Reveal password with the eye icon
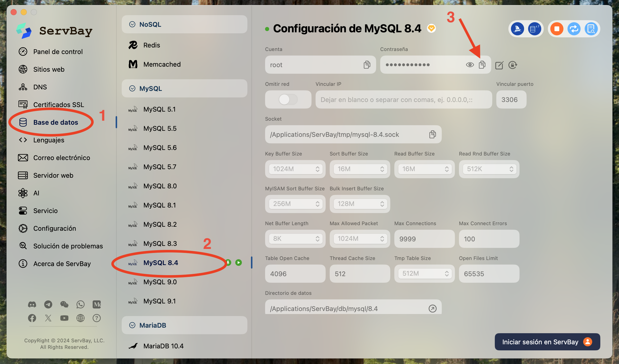Viewport: 619px width, 364px height. tap(470, 65)
